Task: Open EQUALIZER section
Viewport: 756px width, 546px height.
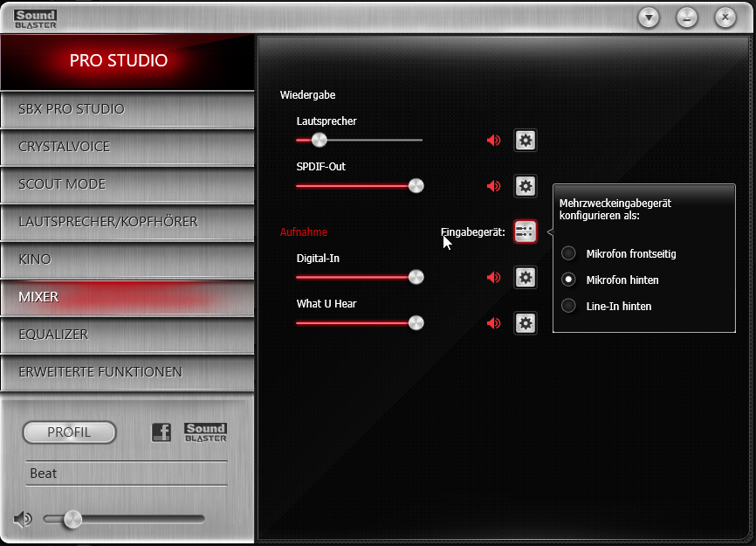Action: [x=127, y=335]
